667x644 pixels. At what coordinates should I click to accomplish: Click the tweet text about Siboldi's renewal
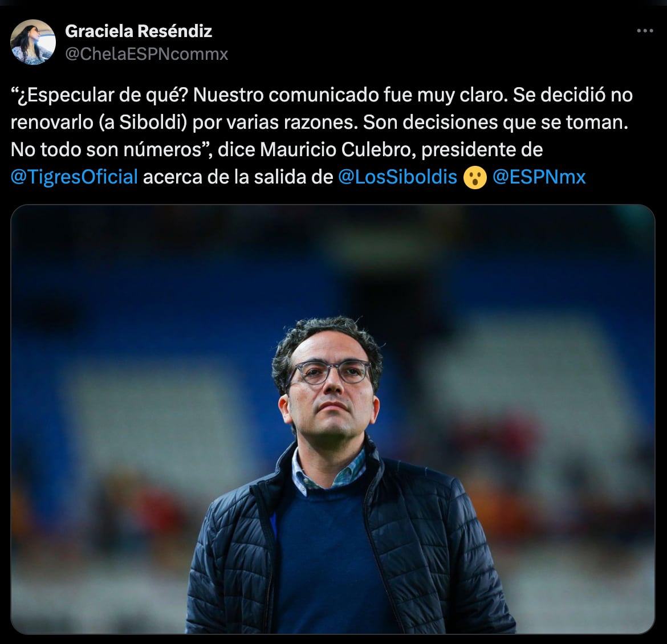321,136
